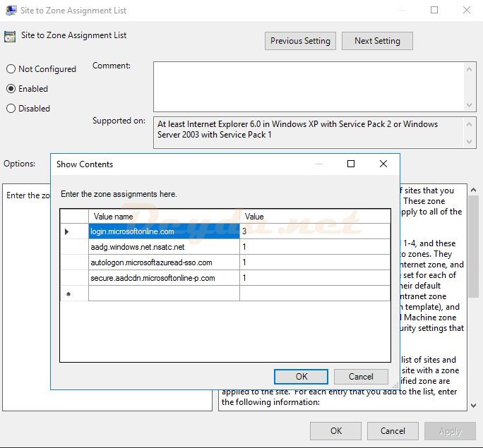The height and width of the screenshot is (448, 483).
Task: Close the Site to Zone Assignment List window
Action: click(467, 10)
